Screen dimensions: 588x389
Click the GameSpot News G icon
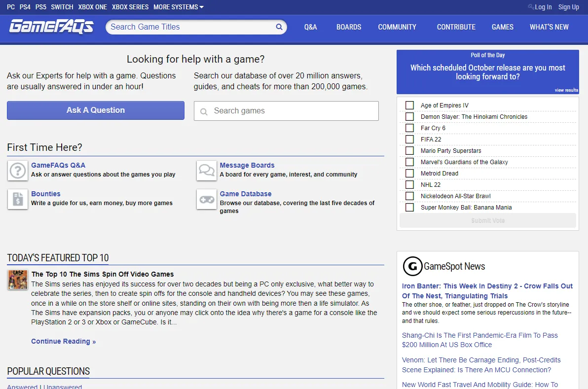pos(412,267)
